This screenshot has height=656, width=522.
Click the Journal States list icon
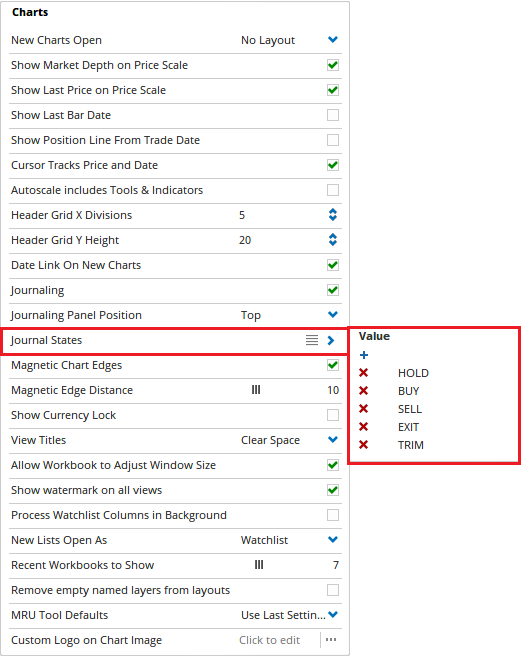[312, 340]
